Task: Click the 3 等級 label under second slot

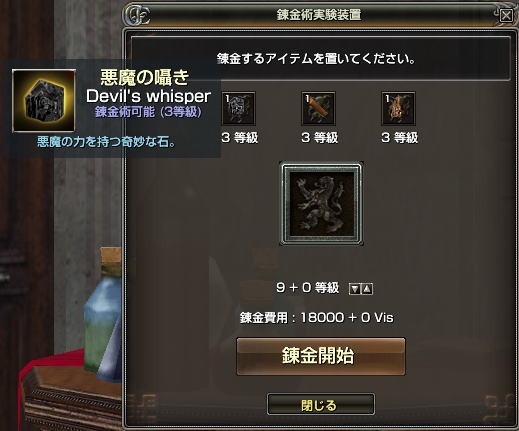Action: pyautogui.click(x=320, y=137)
